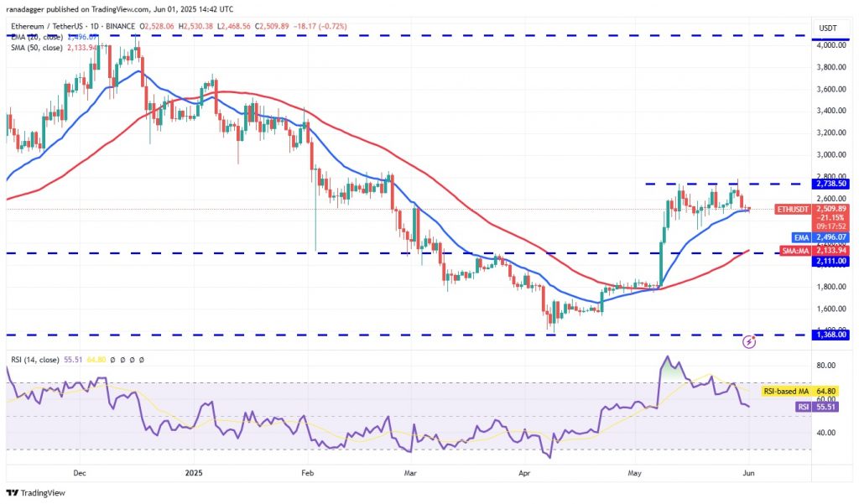Select the Ethereum / TetherUS symbol title
Screen dimensions: 859x504
[x=73, y=26]
